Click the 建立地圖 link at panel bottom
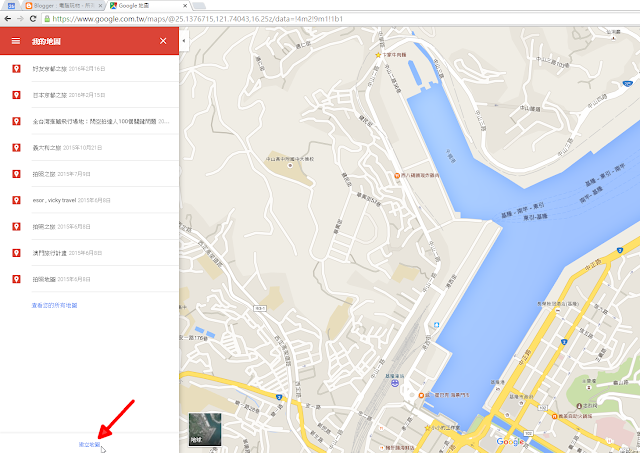 point(89,443)
